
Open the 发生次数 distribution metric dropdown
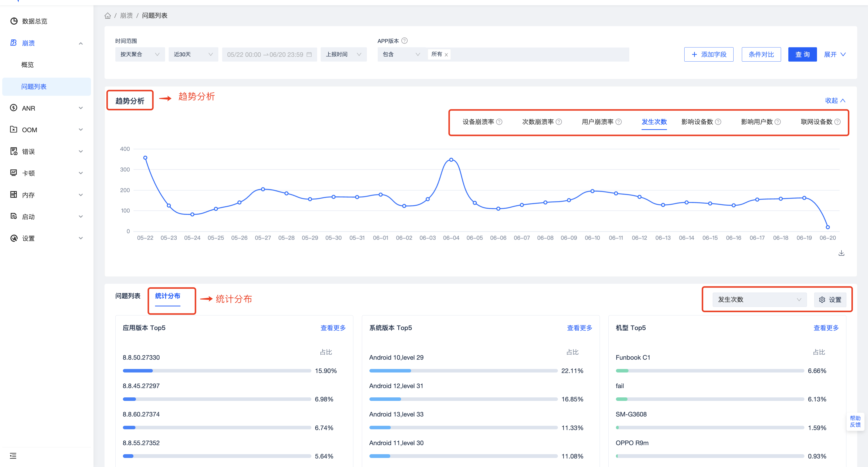click(759, 300)
